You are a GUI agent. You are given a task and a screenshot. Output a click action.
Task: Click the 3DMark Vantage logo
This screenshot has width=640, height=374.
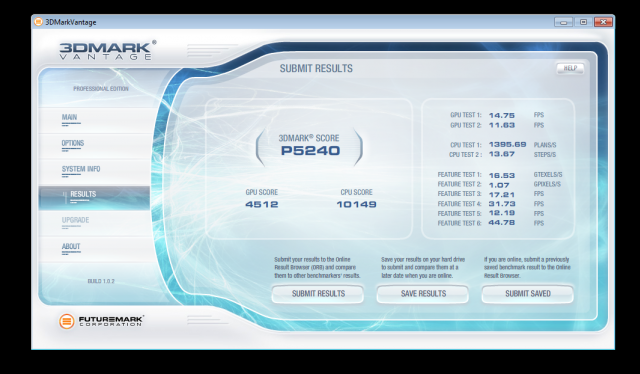108,50
